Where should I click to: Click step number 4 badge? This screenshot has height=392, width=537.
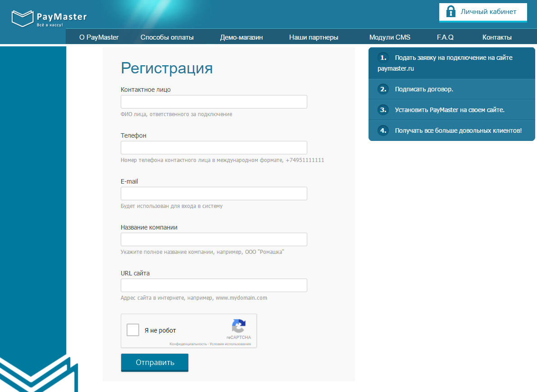click(383, 131)
